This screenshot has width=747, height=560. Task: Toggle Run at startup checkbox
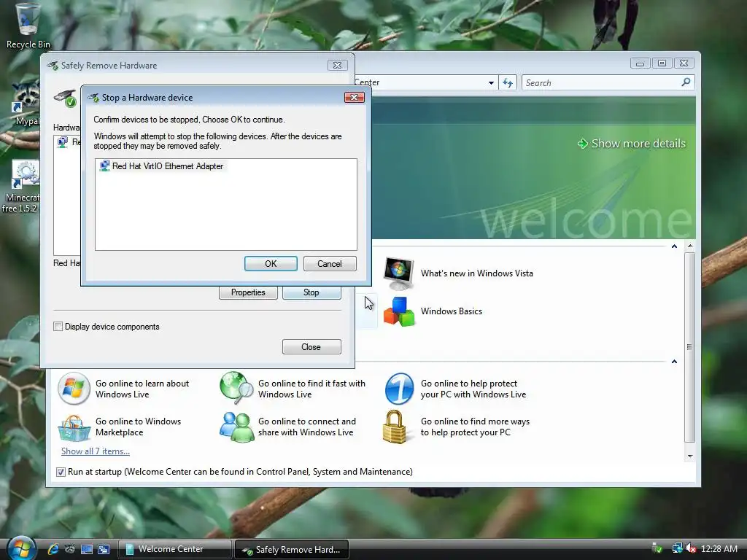click(61, 472)
